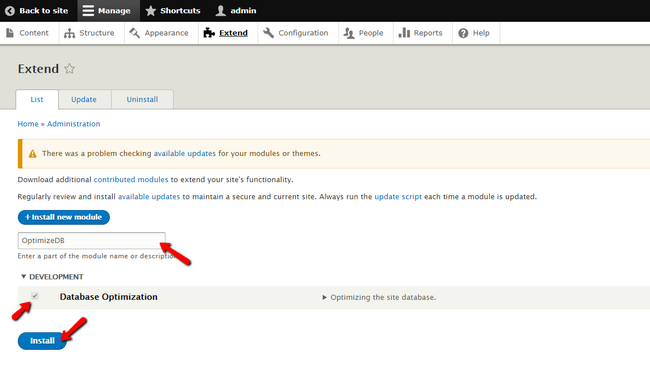Click the Back to site arrow icon
The image size is (650, 366).
pyautogui.click(x=10, y=11)
